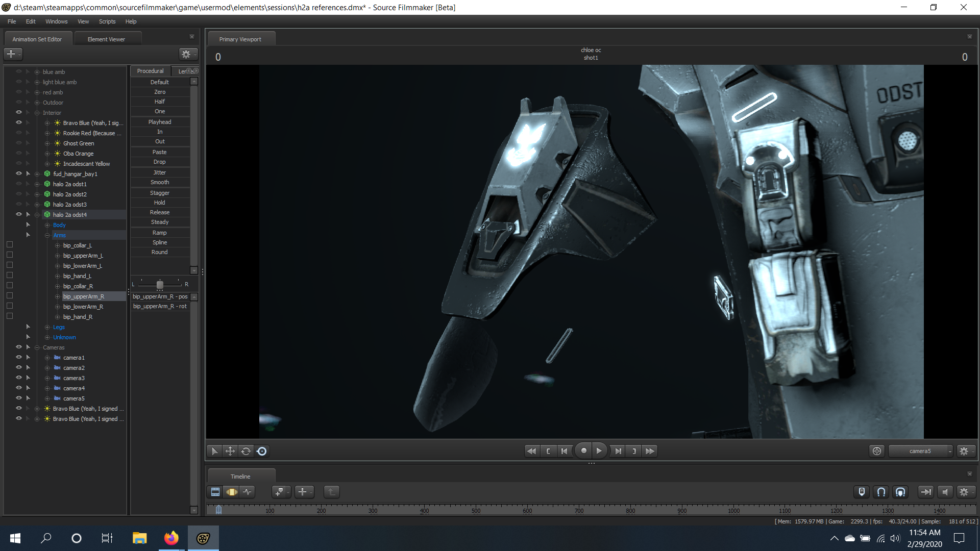Toggle timeline auto-scroll arrow icon
The width and height of the screenshot is (980, 551).
tap(925, 492)
